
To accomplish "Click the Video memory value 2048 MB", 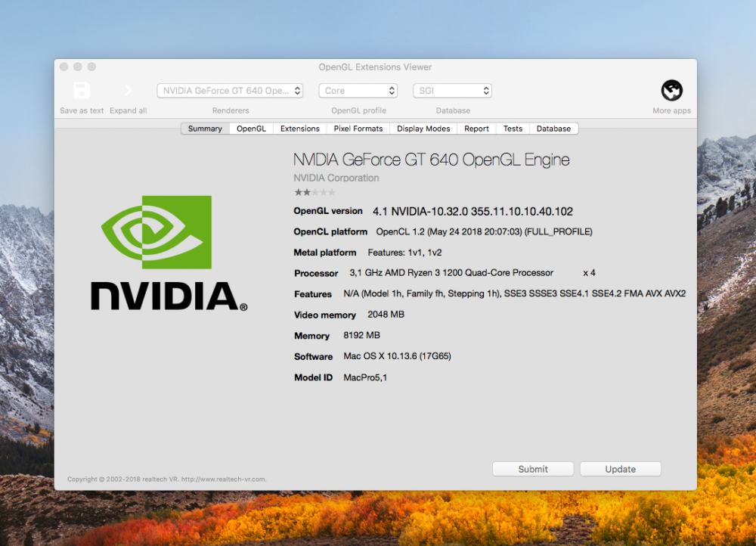I will coord(386,315).
